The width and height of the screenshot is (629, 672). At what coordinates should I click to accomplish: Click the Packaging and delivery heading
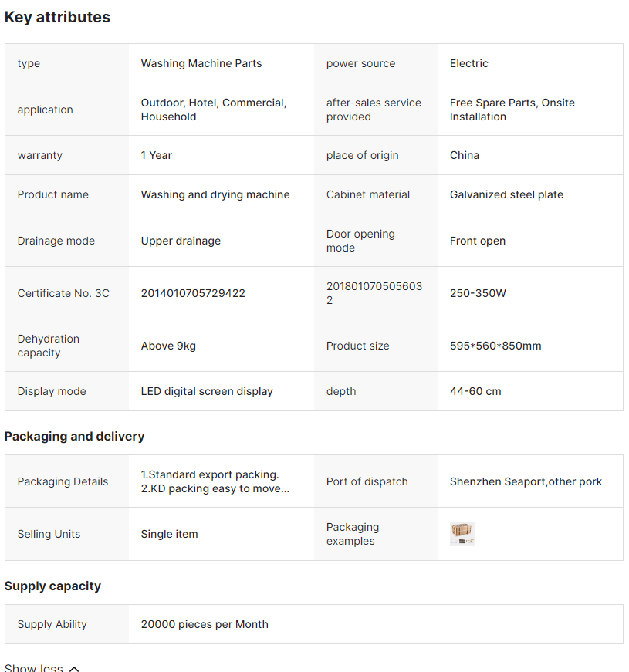coord(74,436)
